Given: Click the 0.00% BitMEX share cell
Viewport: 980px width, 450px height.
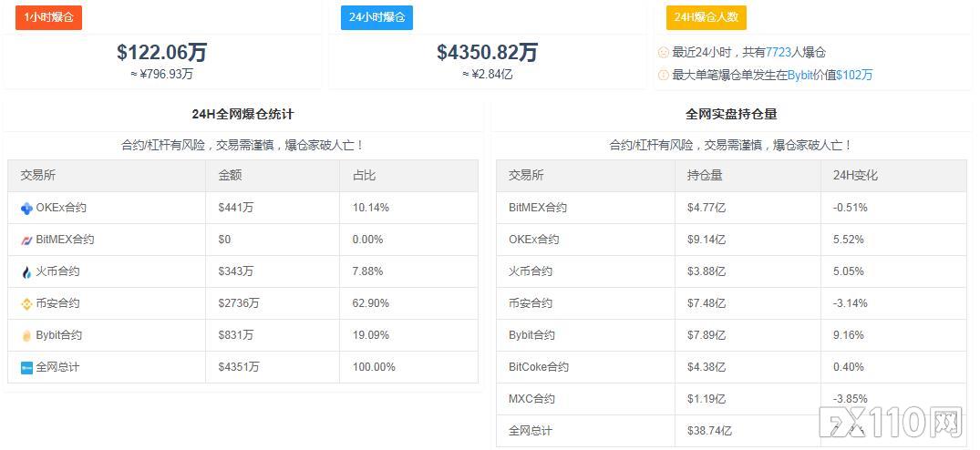Looking at the screenshot, I should [x=368, y=240].
